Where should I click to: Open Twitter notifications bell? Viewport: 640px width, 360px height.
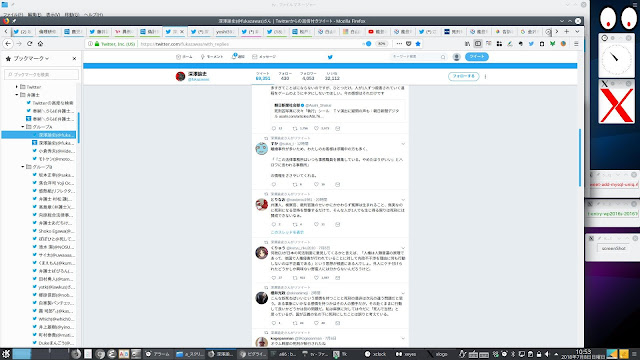tap(238, 57)
